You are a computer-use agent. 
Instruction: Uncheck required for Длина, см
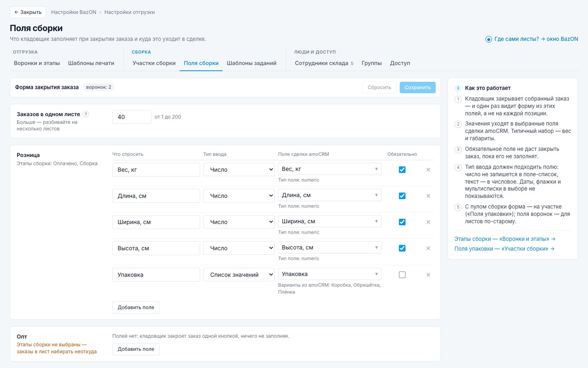(x=402, y=196)
